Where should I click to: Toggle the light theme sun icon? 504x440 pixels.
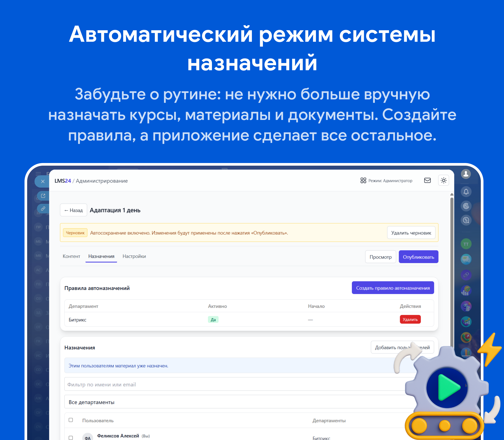(443, 180)
